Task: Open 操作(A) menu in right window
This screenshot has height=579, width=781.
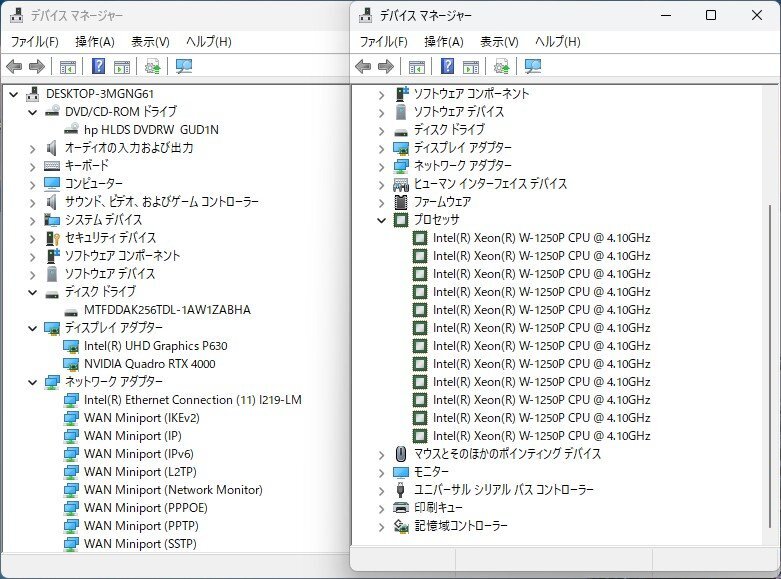Action: pos(444,41)
